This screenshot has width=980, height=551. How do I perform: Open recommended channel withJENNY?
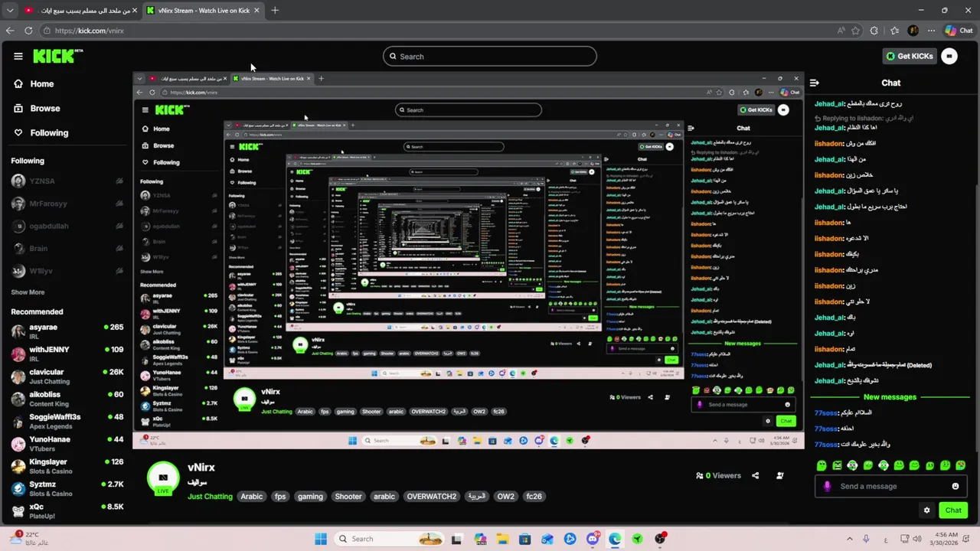(x=67, y=354)
